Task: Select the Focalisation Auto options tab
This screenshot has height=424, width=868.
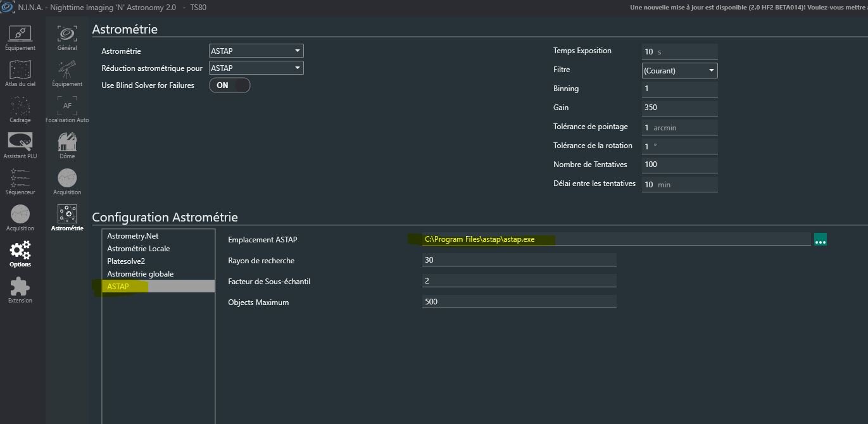Action: point(67,109)
